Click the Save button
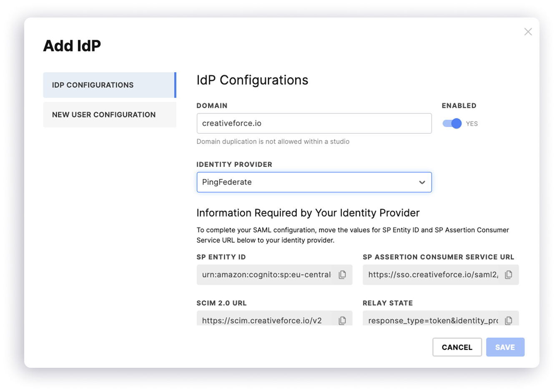Viewport: 557px width, 392px height. coord(505,347)
